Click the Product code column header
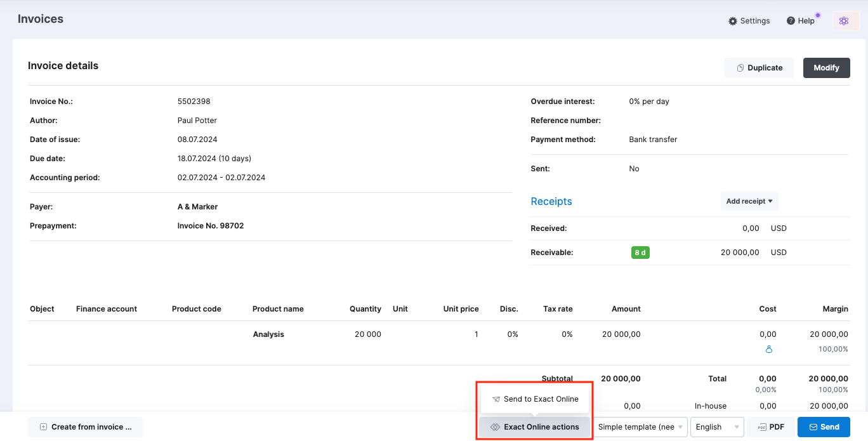 [x=197, y=309]
